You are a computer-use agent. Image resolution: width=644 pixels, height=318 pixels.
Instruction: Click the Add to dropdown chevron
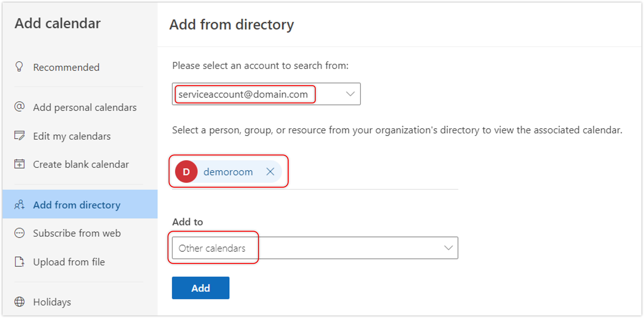[448, 248]
